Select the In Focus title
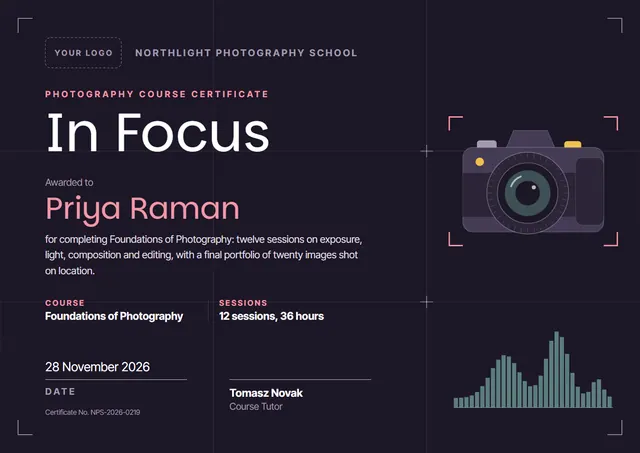Viewport: 640px width, 453px height. click(x=158, y=132)
